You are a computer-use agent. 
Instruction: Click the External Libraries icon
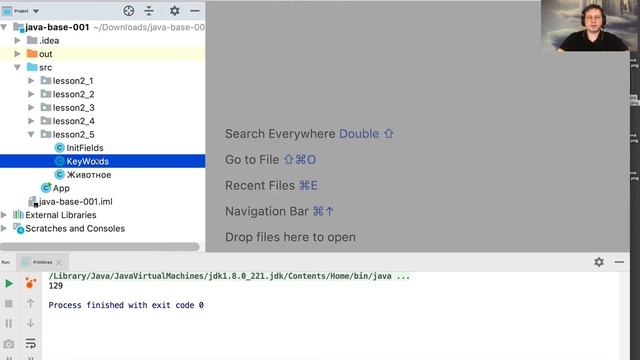[18, 215]
